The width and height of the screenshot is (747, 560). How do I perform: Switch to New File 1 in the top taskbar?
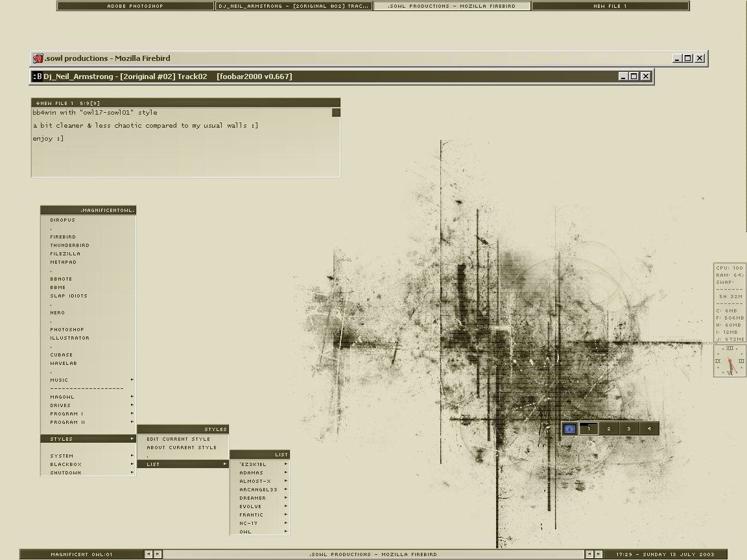(610, 6)
